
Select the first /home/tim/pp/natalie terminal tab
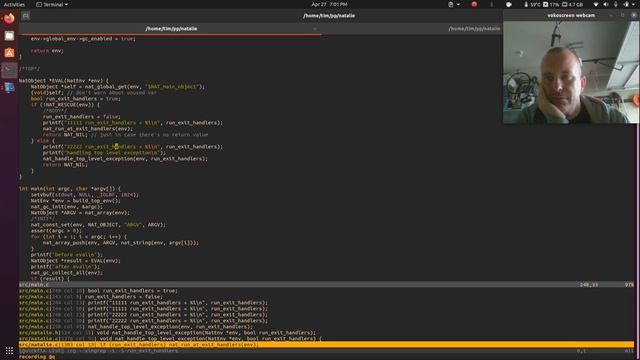pyautogui.click(x=171, y=29)
